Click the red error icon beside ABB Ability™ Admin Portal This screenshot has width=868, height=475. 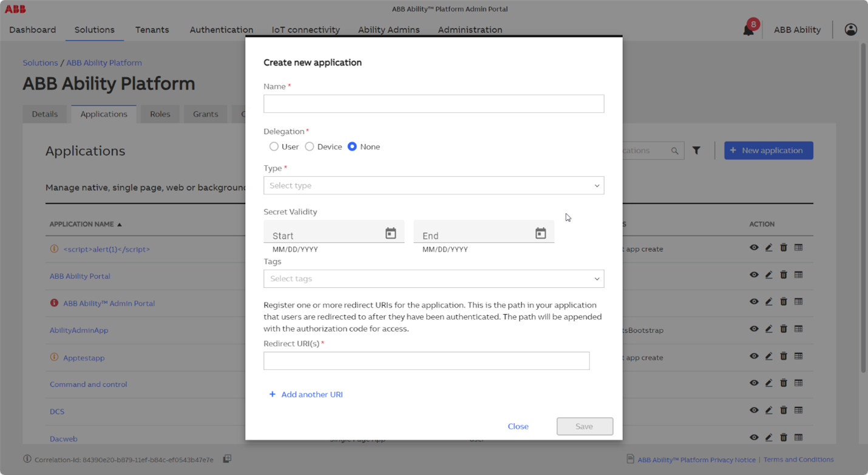tap(54, 302)
